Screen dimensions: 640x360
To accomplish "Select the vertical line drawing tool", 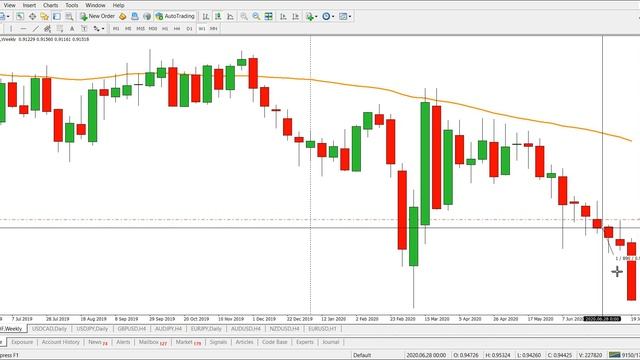I will [11, 29].
